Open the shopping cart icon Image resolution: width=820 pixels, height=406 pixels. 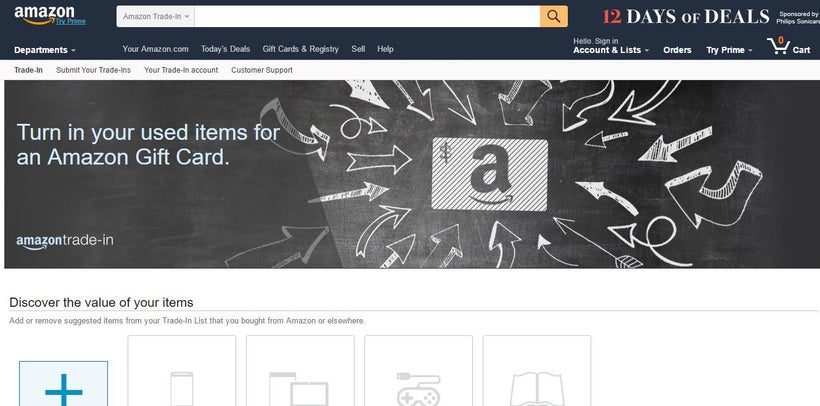tap(789, 47)
